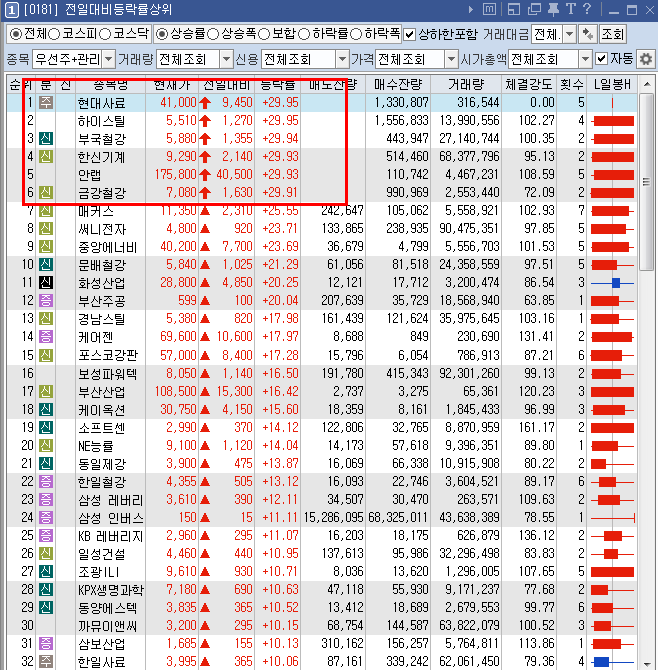Click the 신 badge on 조광ILI row
Image resolution: width=658 pixels, height=670 pixels.
(x=46, y=571)
